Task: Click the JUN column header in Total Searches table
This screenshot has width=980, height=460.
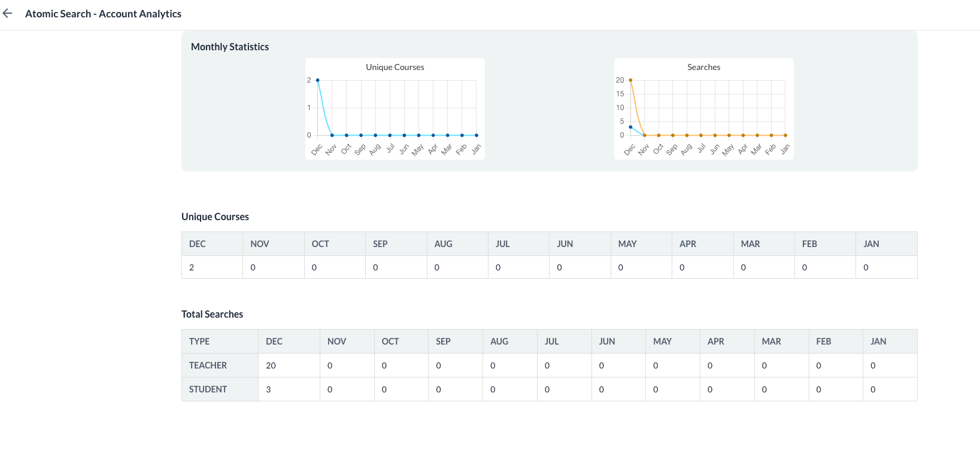Action: (607, 342)
